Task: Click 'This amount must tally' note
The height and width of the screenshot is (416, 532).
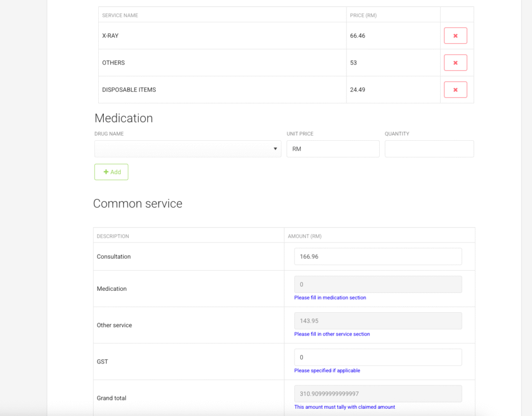Action: tap(344, 407)
